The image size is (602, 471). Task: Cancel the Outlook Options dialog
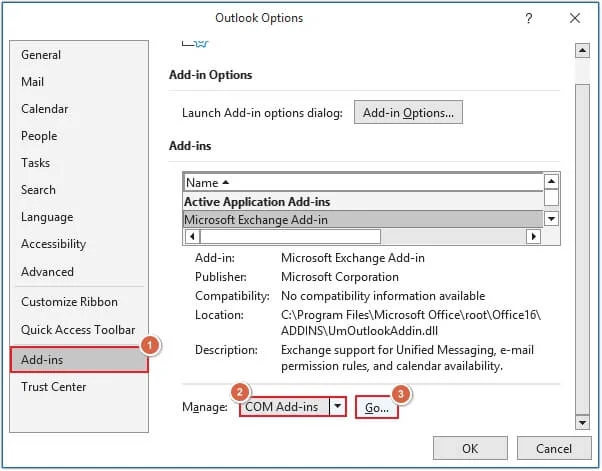[x=554, y=448]
